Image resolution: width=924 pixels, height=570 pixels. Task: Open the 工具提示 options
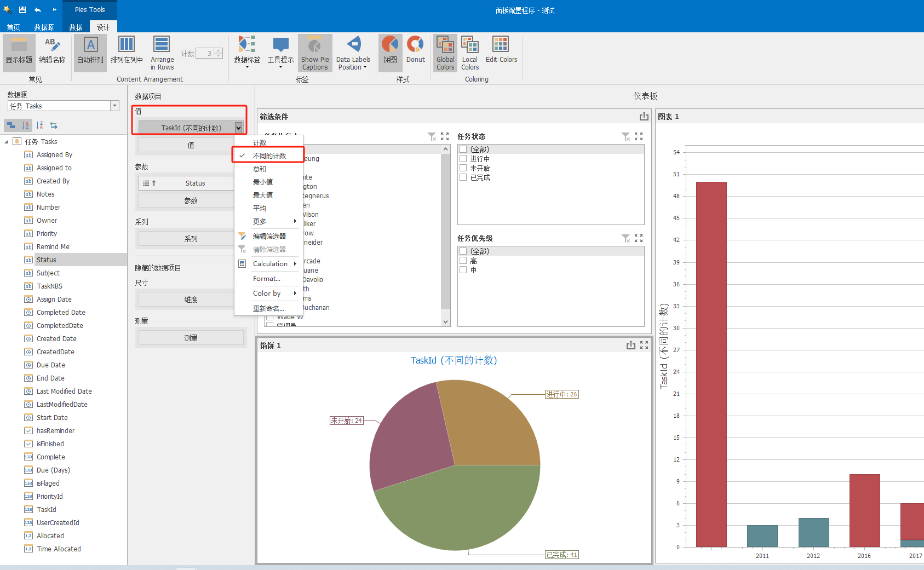click(280, 52)
